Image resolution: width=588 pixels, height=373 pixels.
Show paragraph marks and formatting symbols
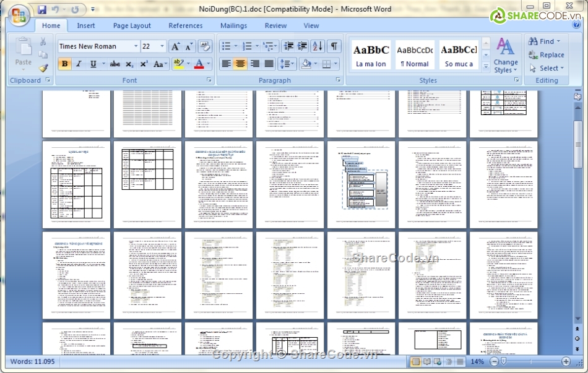point(334,46)
